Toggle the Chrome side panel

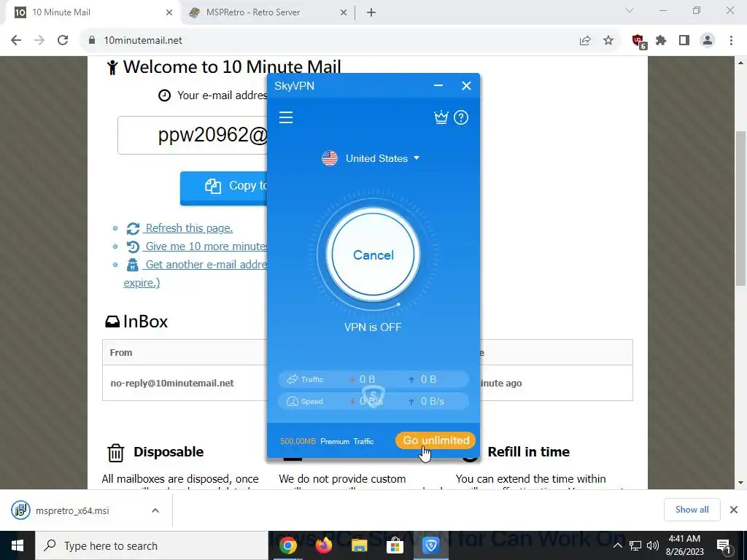tap(684, 41)
